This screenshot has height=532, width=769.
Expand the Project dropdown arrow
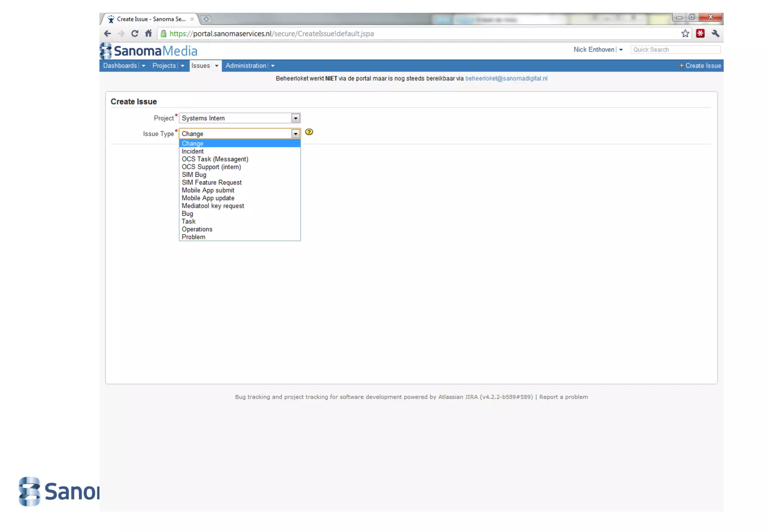click(x=296, y=118)
